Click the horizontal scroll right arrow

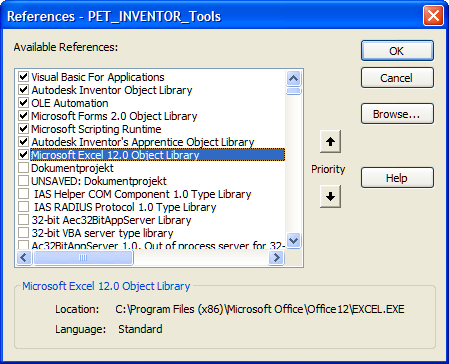(x=276, y=258)
